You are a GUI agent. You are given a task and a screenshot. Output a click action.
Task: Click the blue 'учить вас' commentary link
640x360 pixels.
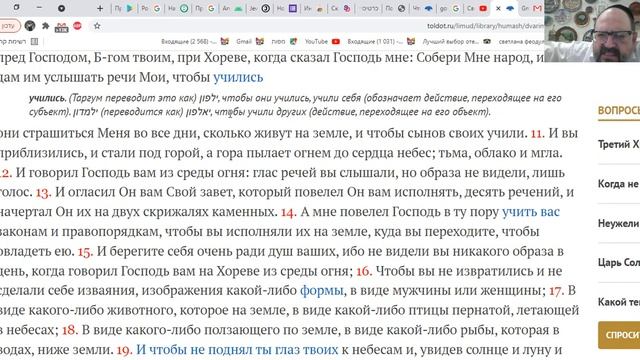[531, 212]
